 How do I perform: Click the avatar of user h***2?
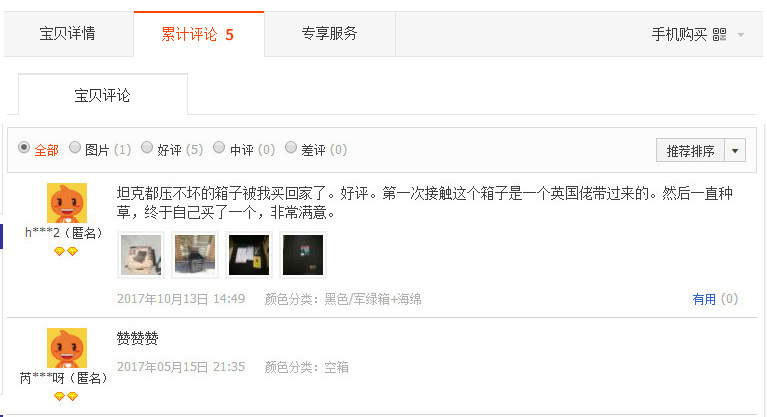67,203
